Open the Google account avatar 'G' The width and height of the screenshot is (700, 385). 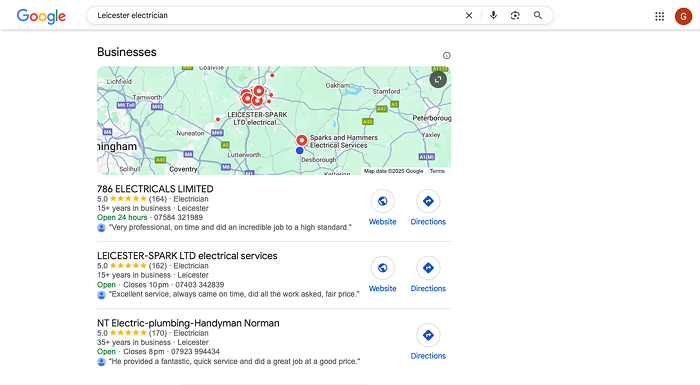[683, 17]
